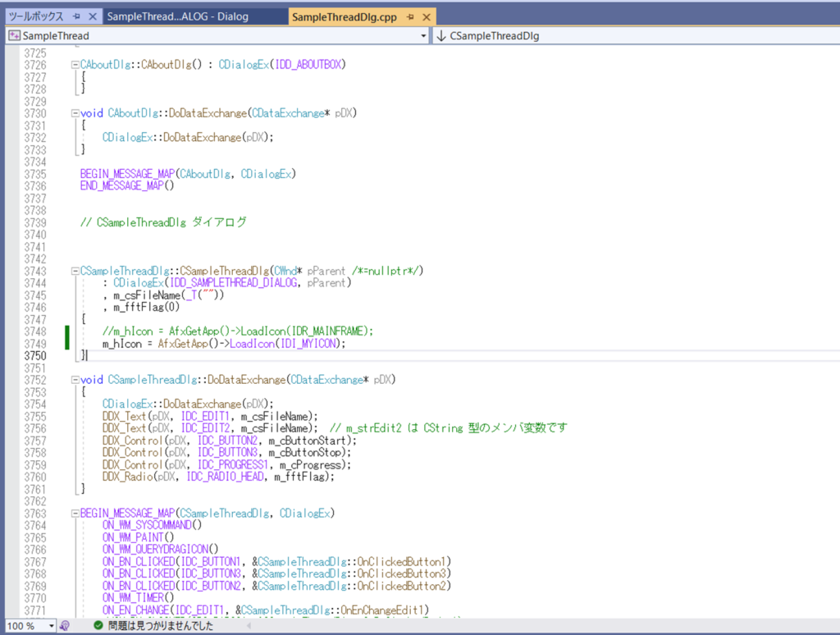840x635 pixels.
Task: Collapse the CAboutDlg::DoDataExchange function
Action: [75, 113]
